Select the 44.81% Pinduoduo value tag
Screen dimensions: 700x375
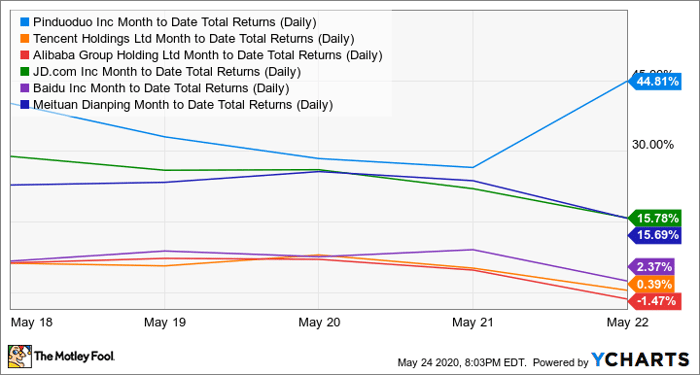pyautogui.click(x=654, y=81)
